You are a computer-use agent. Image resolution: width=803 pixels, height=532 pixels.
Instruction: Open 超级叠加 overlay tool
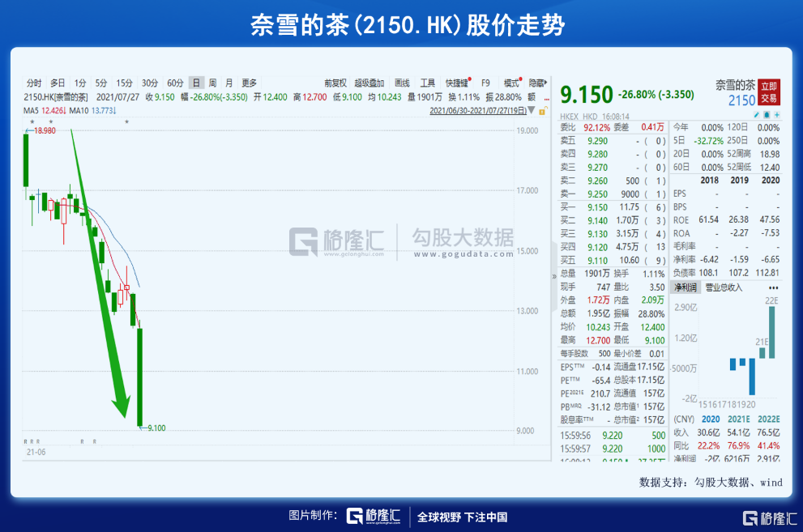click(369, 83)
